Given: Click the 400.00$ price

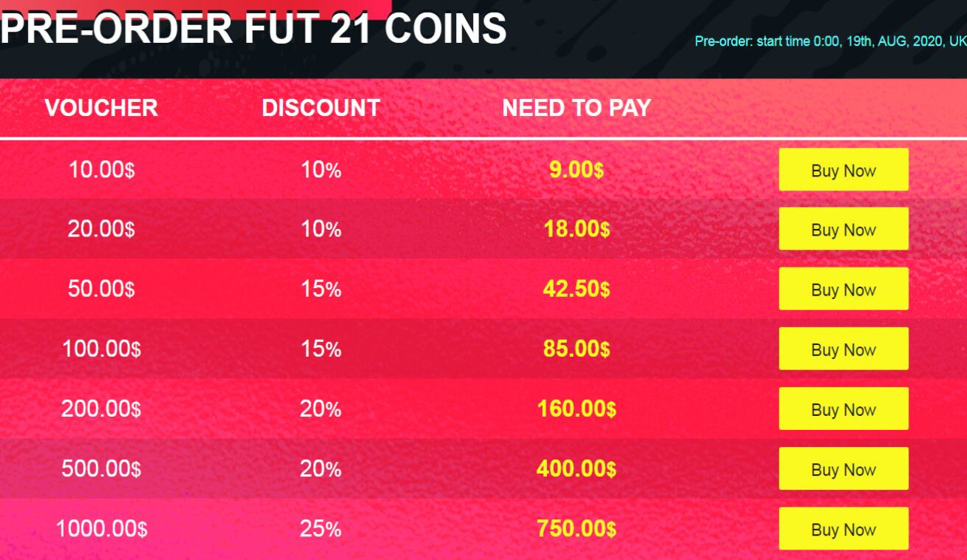Looking at the screenshot, I should [577, 468].
